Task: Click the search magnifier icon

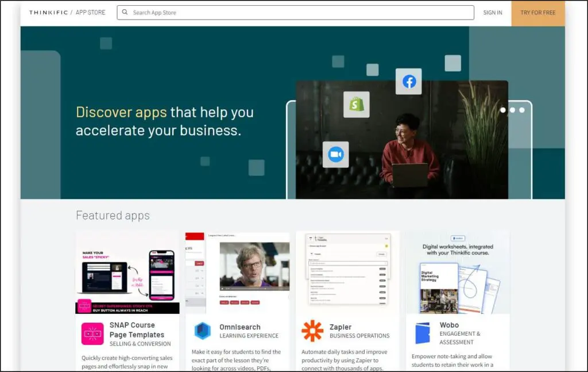Action: (125, 12)
